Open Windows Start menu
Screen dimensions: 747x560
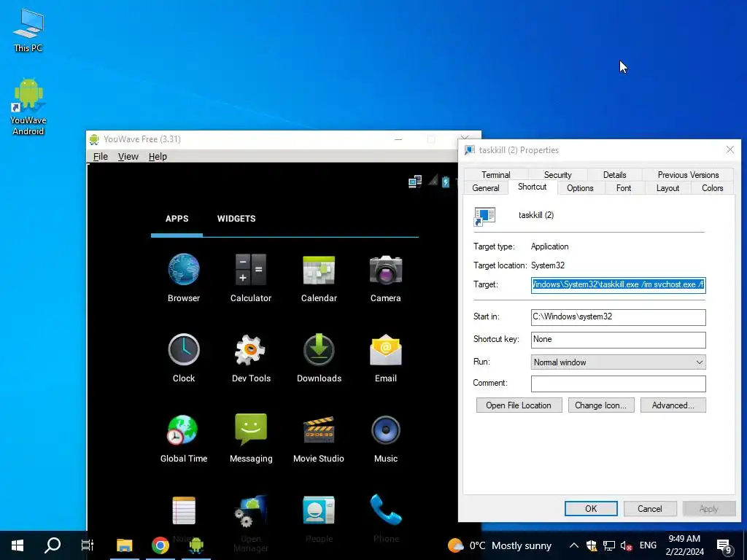(18, 545)
